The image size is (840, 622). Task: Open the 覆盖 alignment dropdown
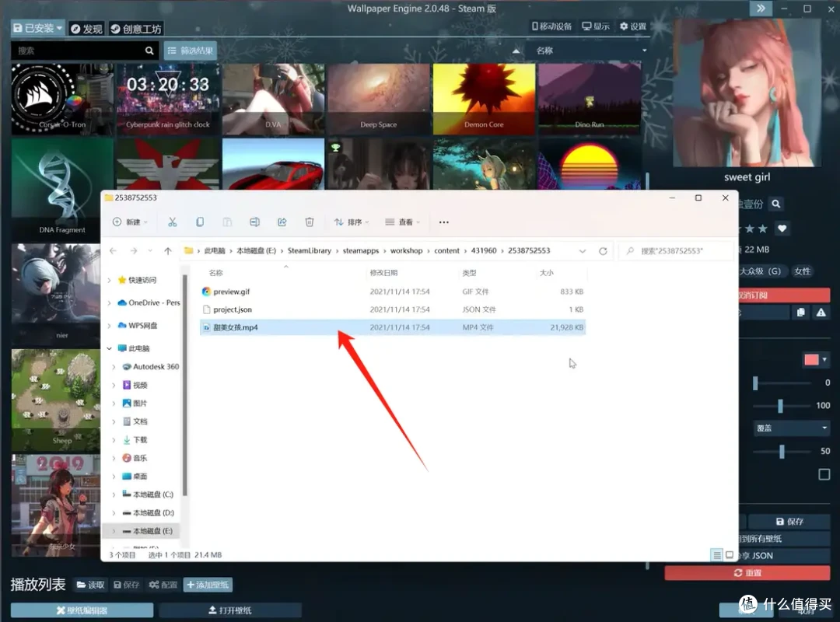792,428
